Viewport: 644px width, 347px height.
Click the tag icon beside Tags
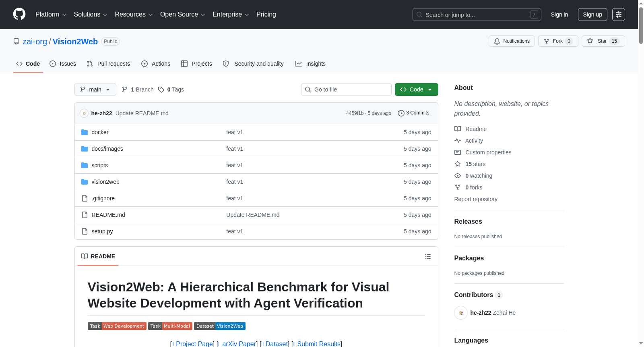(161, 89)
